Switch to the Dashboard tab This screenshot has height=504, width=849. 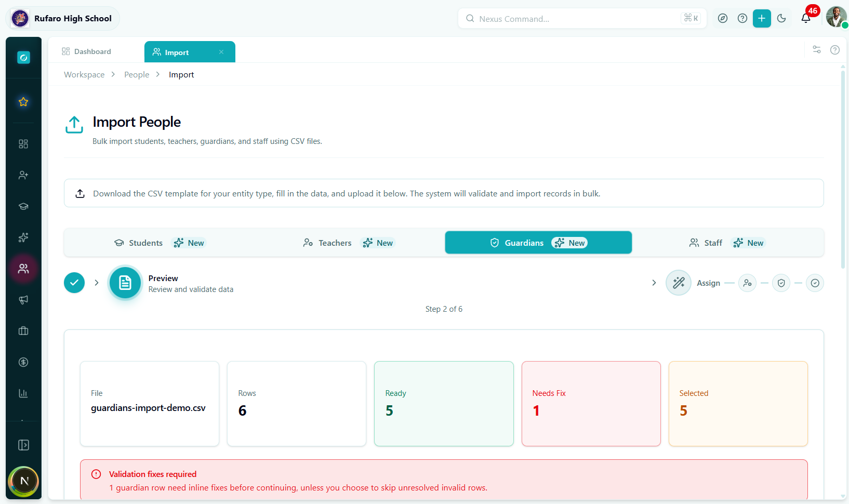[86, 51]
